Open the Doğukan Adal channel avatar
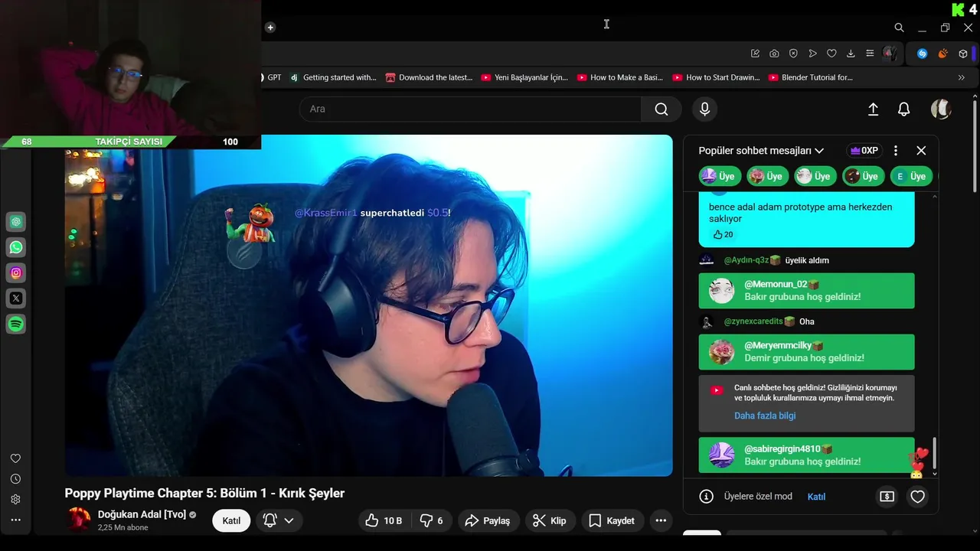980x551 pixels. [x=79, y=520]
